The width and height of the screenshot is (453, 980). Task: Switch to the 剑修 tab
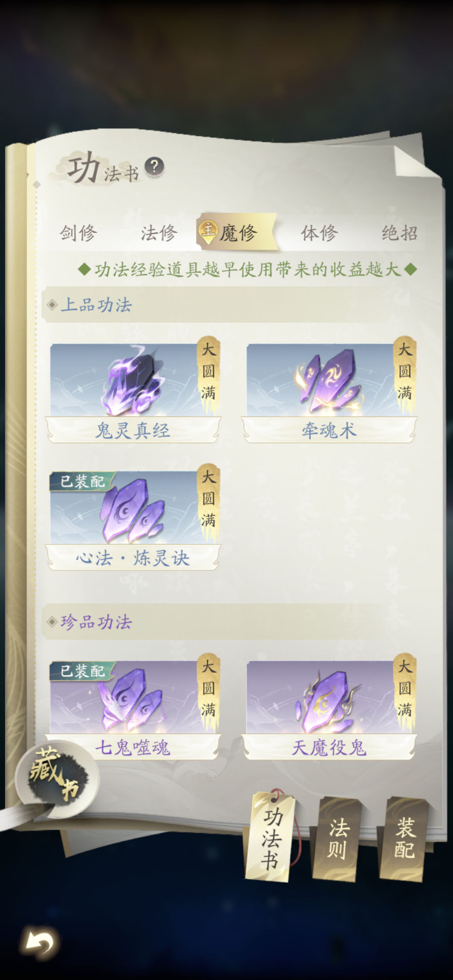click(78, 233)
